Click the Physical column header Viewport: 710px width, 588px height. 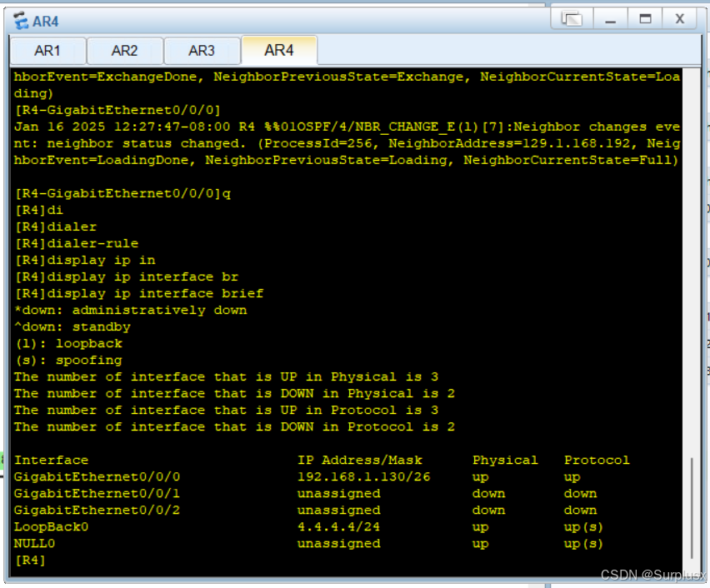coord(505,460)
